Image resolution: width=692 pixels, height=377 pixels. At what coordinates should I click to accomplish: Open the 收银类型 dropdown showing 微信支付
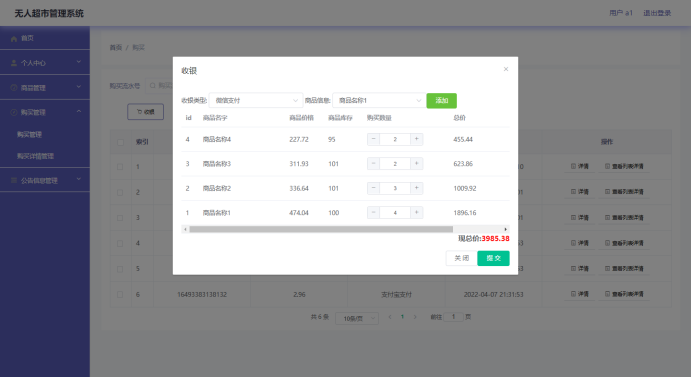pyautogui.click(x=256, y=101)
